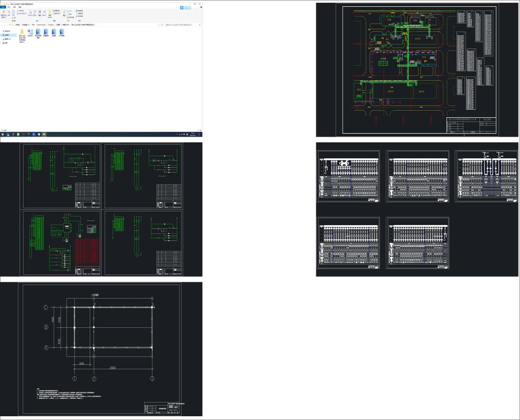The height and width of the screenshot is (420, 520).
Task: Open the blue File tab in the ribbon
Action: 2,7
